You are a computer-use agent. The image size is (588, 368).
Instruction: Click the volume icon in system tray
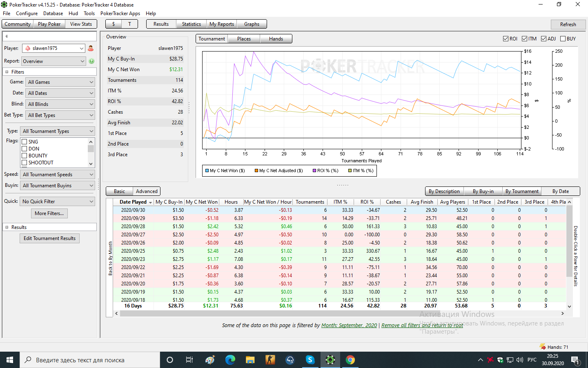[520, 360]
